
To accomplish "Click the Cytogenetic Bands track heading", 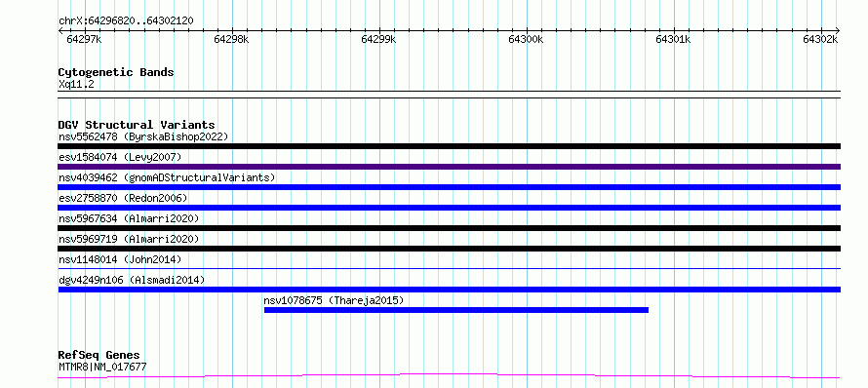I will click(116, 72).
